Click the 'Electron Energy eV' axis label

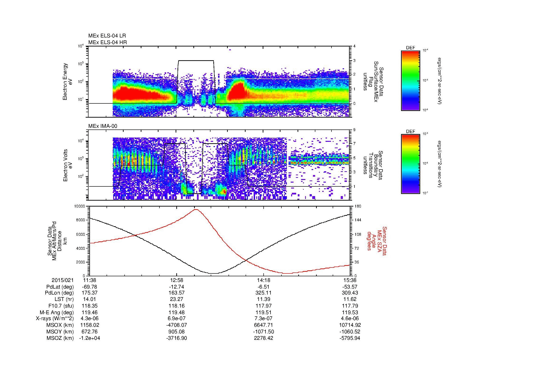[x=67, y=82]
